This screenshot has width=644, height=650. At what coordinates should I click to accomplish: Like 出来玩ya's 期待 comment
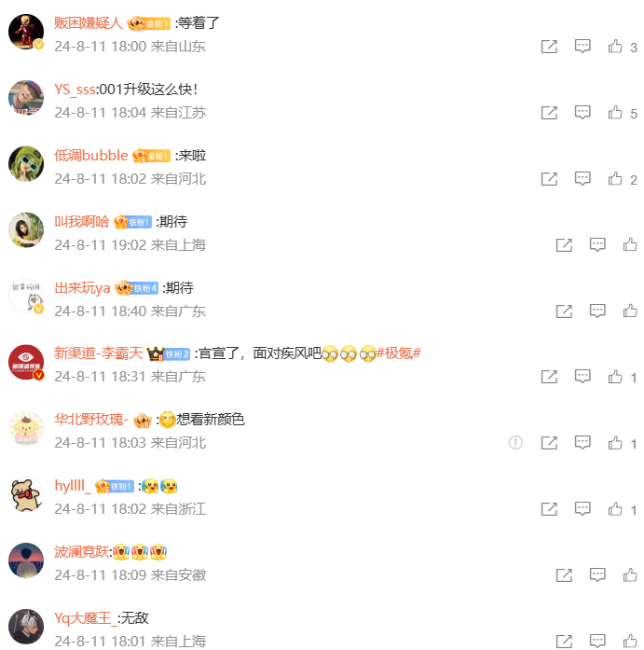click(x=630, y=311)
